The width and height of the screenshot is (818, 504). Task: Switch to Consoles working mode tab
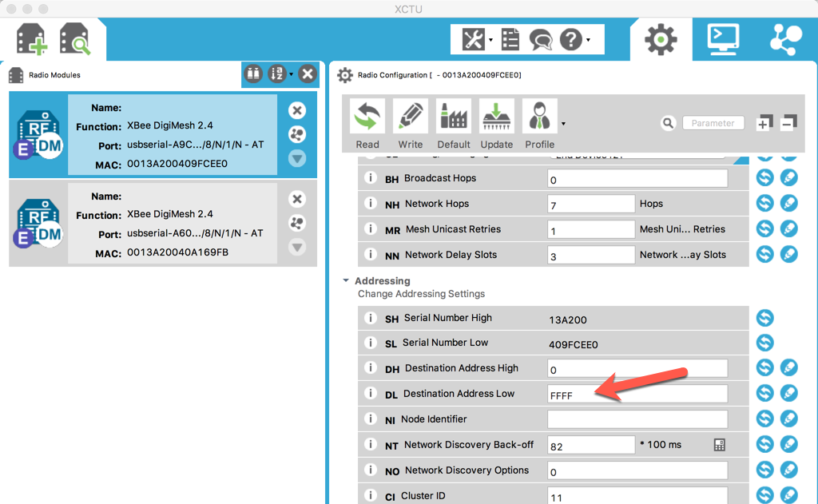[723, 40]
